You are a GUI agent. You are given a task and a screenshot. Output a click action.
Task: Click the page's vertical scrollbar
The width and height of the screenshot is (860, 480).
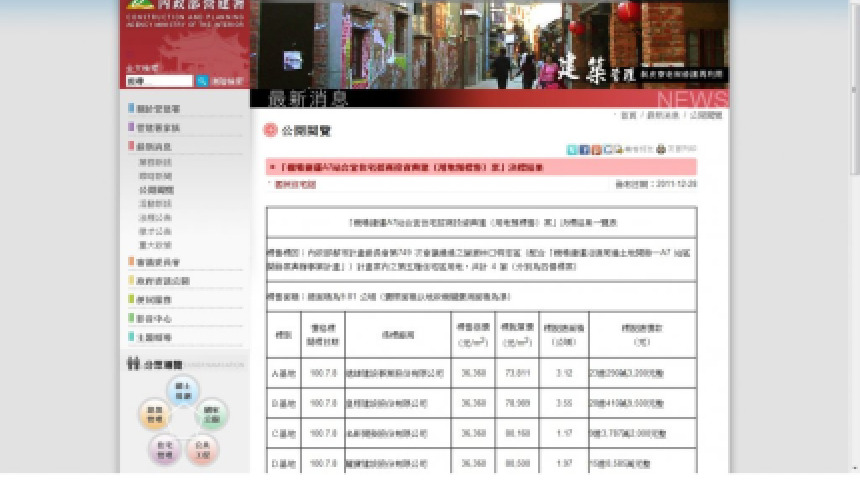point(853,240)
